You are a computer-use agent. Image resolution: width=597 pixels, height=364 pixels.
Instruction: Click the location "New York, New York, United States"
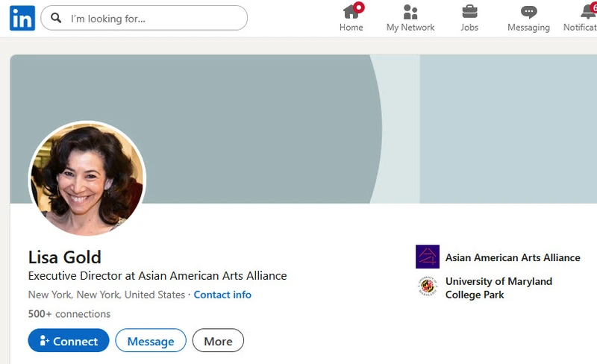(107, 295)
